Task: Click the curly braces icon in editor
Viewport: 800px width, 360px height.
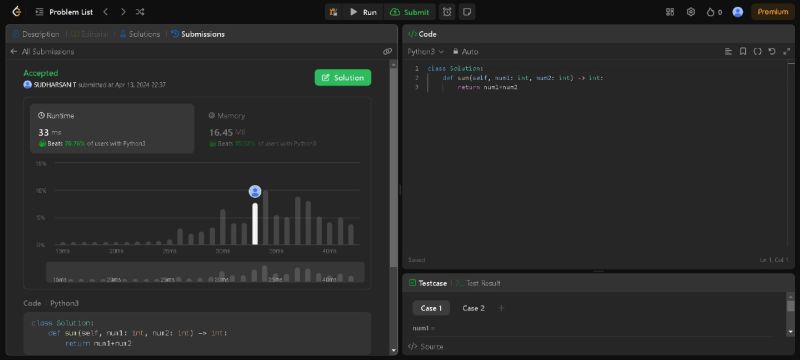Action: (x=758, y=52)
